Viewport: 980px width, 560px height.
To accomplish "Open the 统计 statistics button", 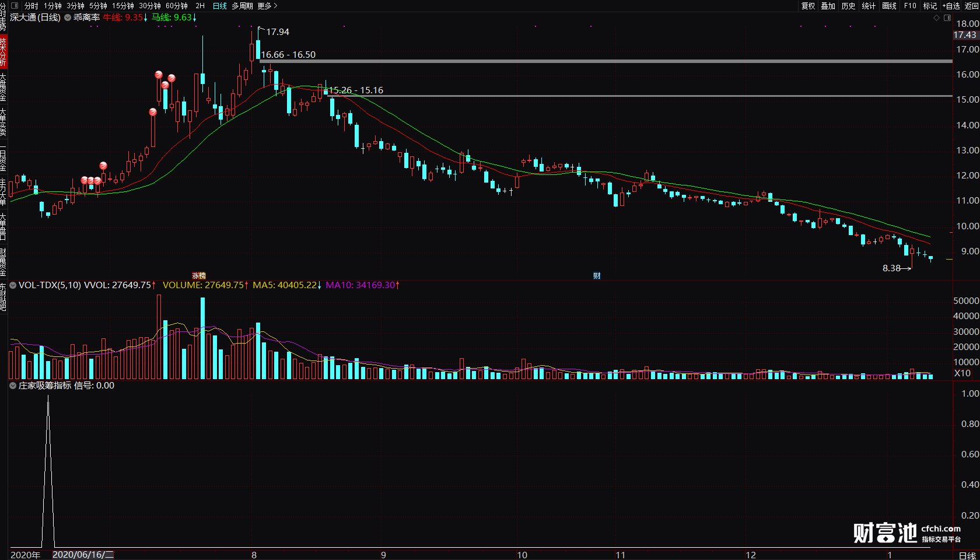I will coord(869,6).
